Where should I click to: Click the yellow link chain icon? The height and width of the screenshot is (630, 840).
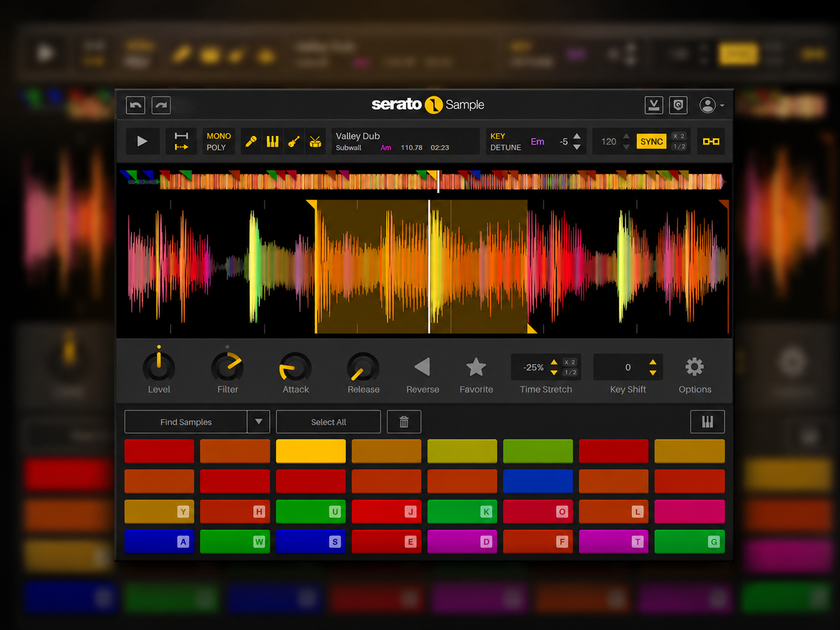pyautogui.click(x=711, y=141)
